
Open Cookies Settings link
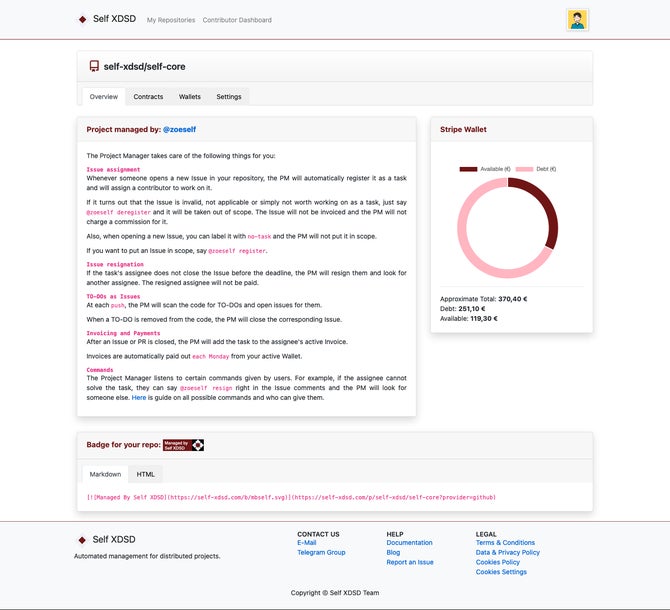click(501, 572)
